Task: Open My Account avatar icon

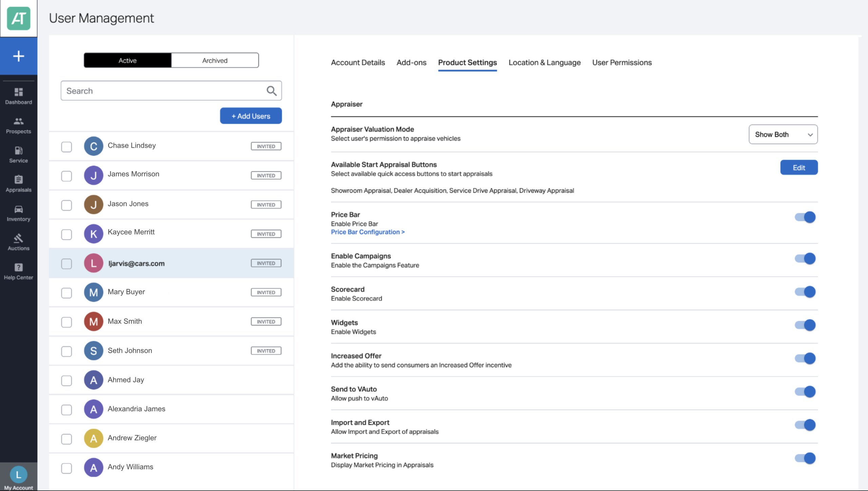Action: 19,475
